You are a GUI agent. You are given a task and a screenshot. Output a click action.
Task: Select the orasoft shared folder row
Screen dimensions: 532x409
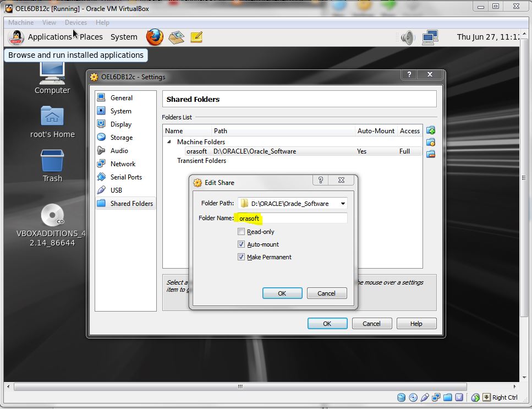click(x=293, y=151)
